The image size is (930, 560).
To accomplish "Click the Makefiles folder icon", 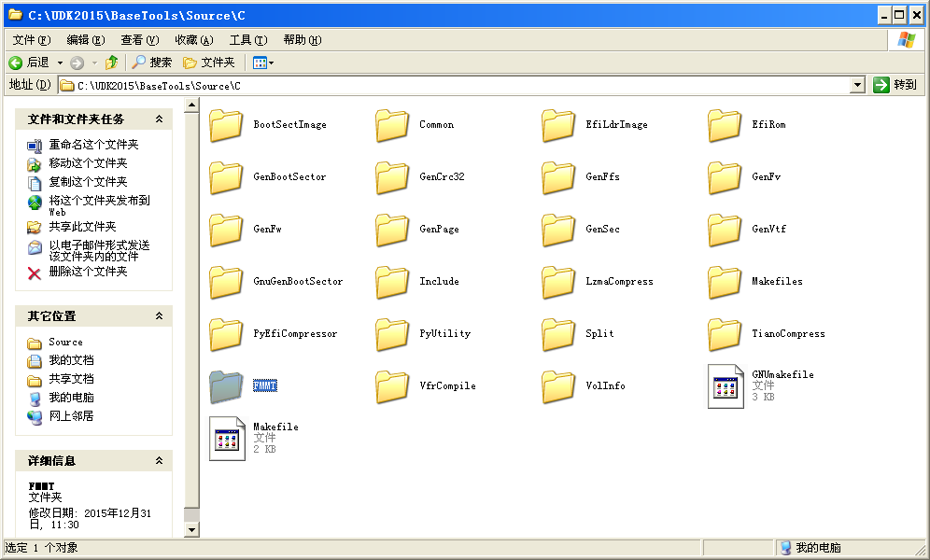I will point(725,282).
